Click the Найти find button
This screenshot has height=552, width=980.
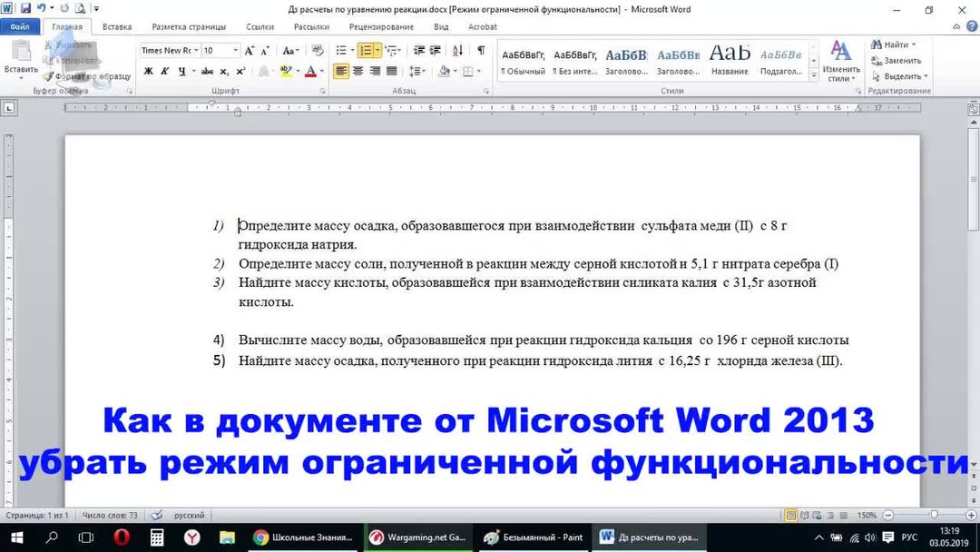(894, 44)
